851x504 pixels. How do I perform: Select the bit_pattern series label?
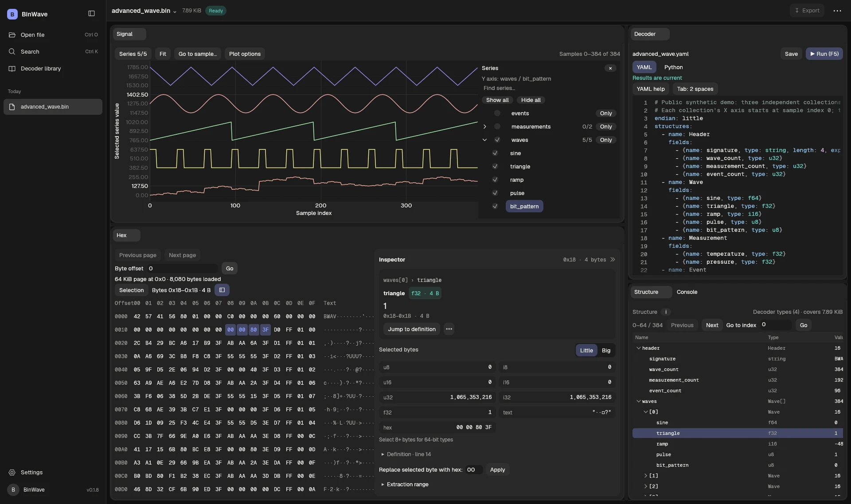pyautogui.click(x=524, y=207)
